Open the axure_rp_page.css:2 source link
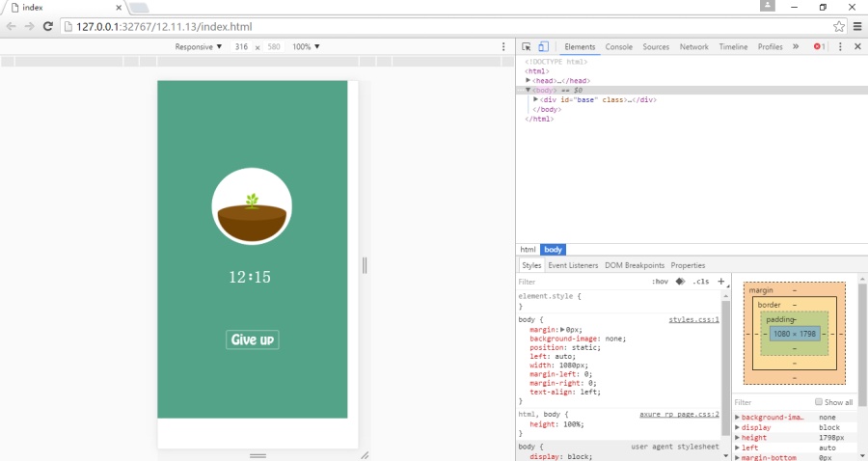The image size is (868, 461). pyautogui.click(x=679, y=414)
